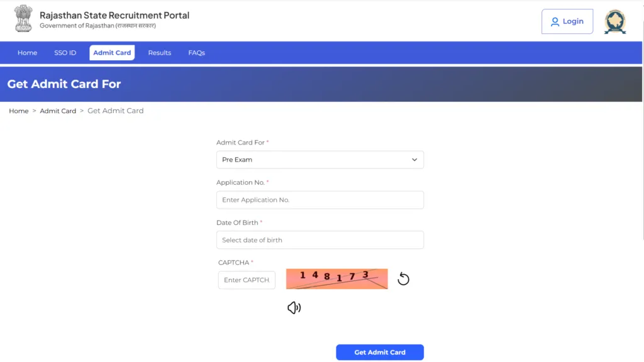Open the Admit Card For dropdown
The image size is (644, 362).
click(x=319, y=160)
